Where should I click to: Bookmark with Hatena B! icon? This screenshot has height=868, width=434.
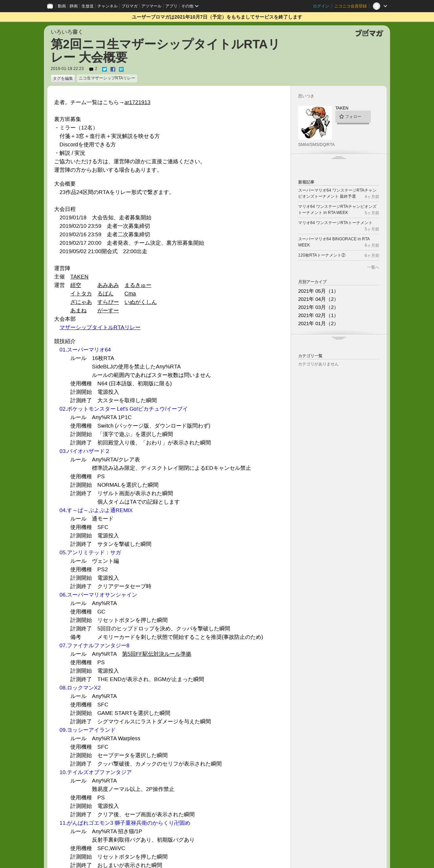(x=121, y=69)
